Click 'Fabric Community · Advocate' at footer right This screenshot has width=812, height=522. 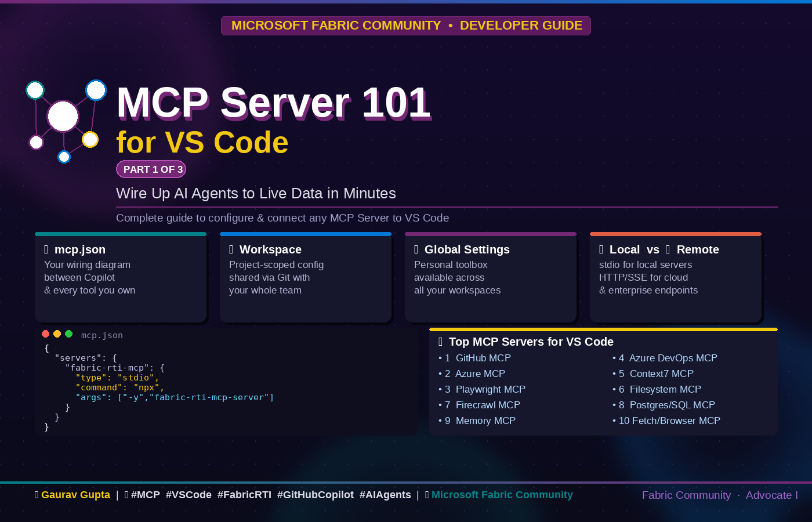(x=720, y=495)
